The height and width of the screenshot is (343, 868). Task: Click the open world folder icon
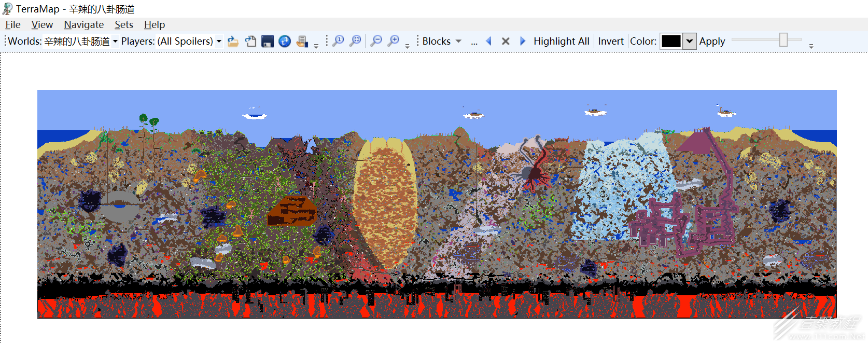(x=233, y=42)
